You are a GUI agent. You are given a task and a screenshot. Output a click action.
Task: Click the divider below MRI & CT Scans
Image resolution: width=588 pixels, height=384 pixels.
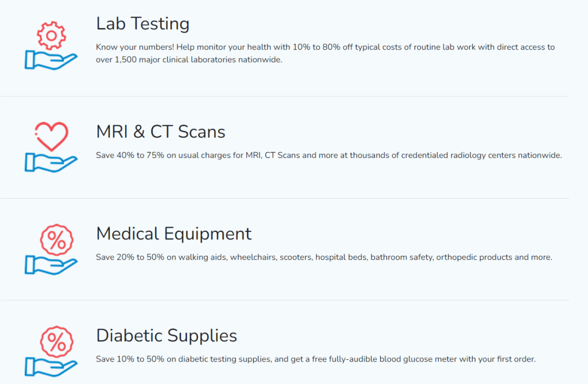285,198
